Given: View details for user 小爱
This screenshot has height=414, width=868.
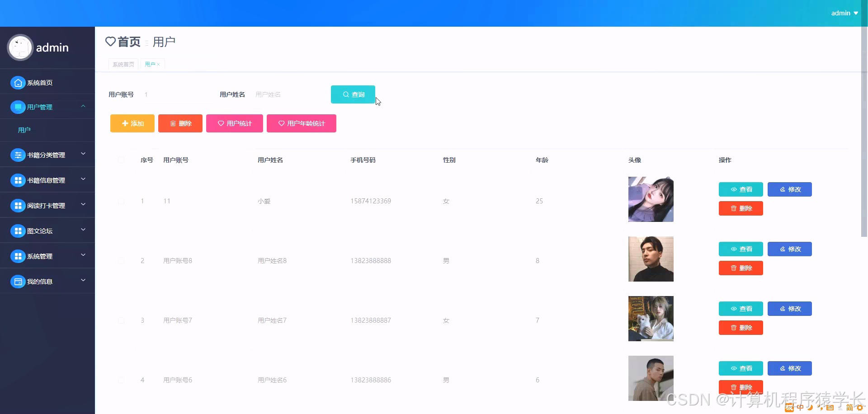Looking at the screenshot, I should coord(741,189).
